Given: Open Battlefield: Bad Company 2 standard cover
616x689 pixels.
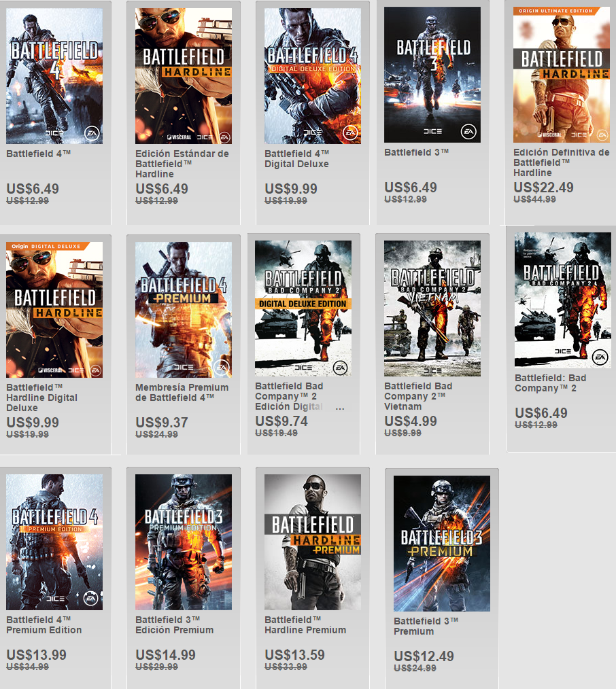Looking at the screenshot, I should point(563,300).
